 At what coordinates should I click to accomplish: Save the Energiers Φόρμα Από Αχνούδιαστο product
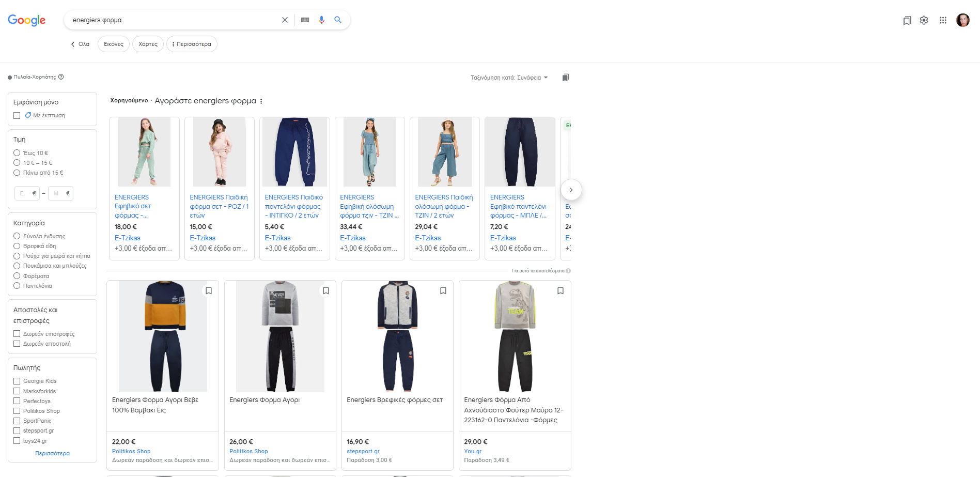(561, 290)
